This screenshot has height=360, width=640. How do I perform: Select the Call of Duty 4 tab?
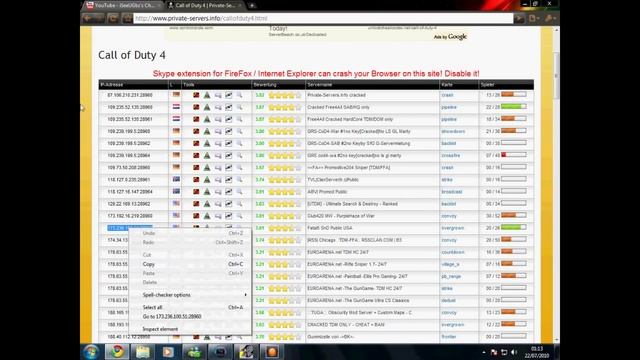point(204,5)
